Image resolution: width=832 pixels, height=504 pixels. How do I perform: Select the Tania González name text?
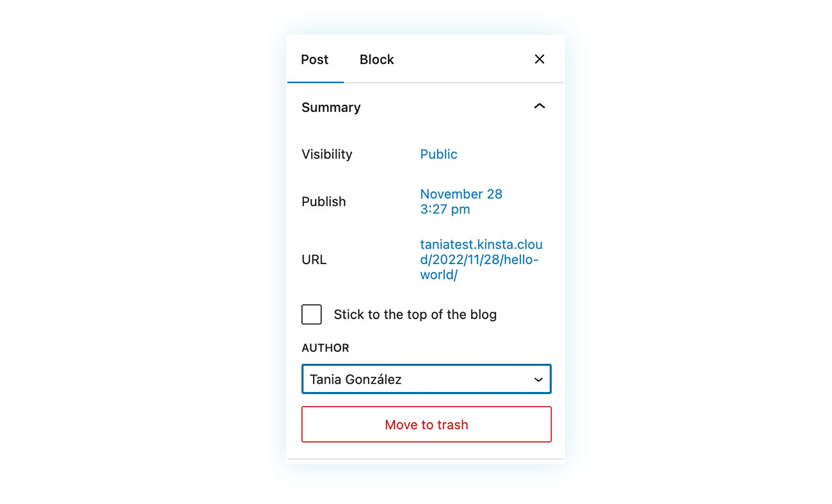356,379
